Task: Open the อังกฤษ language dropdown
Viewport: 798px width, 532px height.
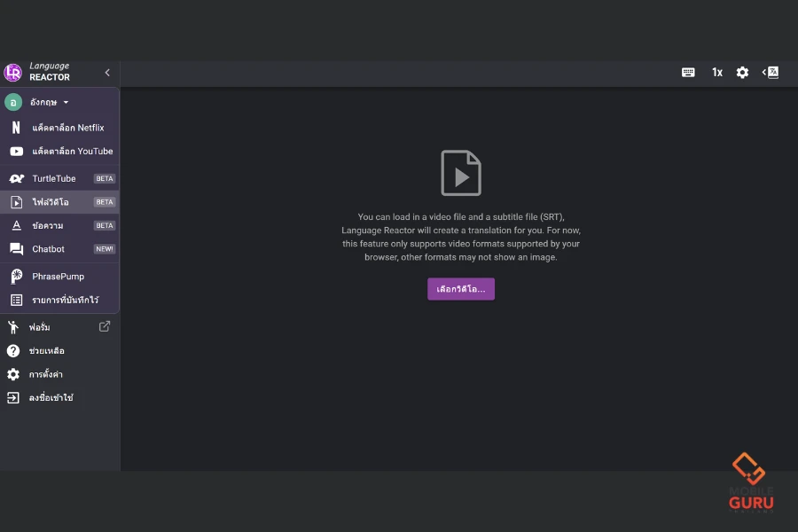Action: pyautogui.click(x=49, y=102)
